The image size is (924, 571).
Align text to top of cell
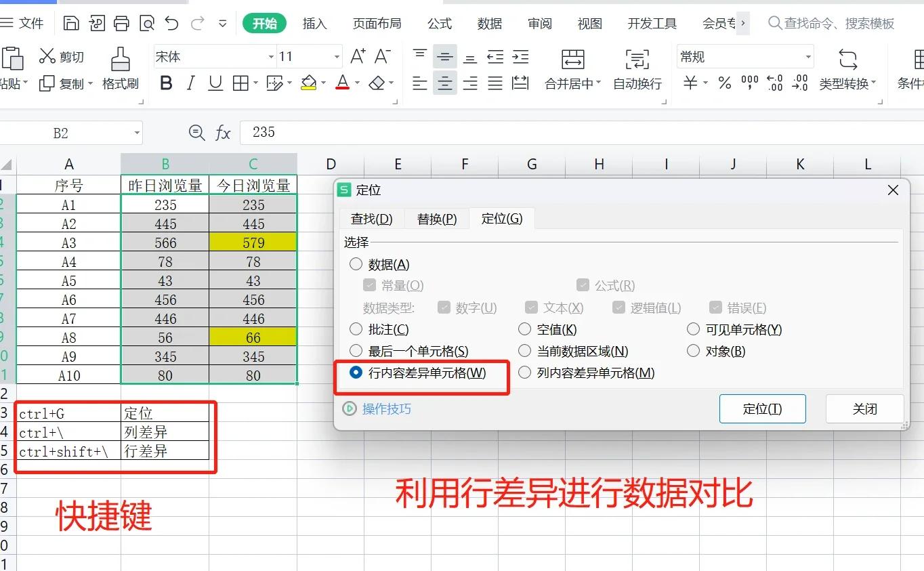(420, 56)
